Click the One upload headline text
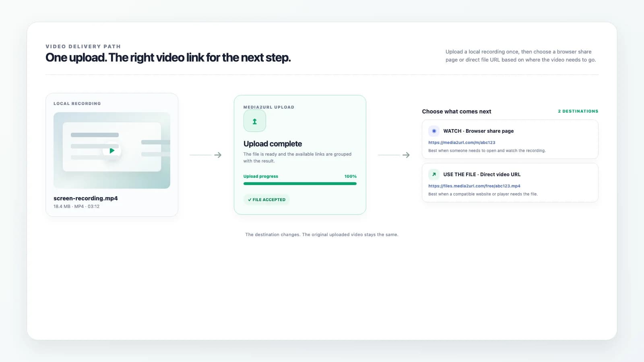Viewport: 644px width, 362px height. pyautogui.click(x=168, y=58)
